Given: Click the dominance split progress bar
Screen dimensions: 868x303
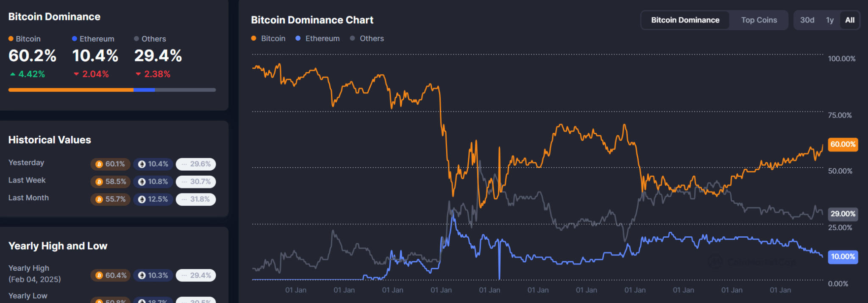Looking at the screenshot, I should coord(112,90).
